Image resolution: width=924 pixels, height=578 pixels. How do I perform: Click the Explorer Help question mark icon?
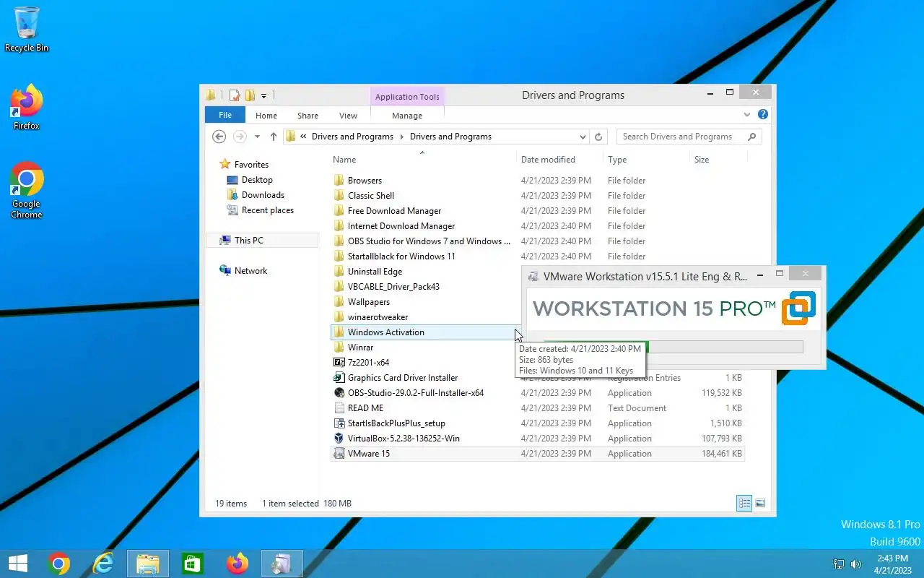763,114
